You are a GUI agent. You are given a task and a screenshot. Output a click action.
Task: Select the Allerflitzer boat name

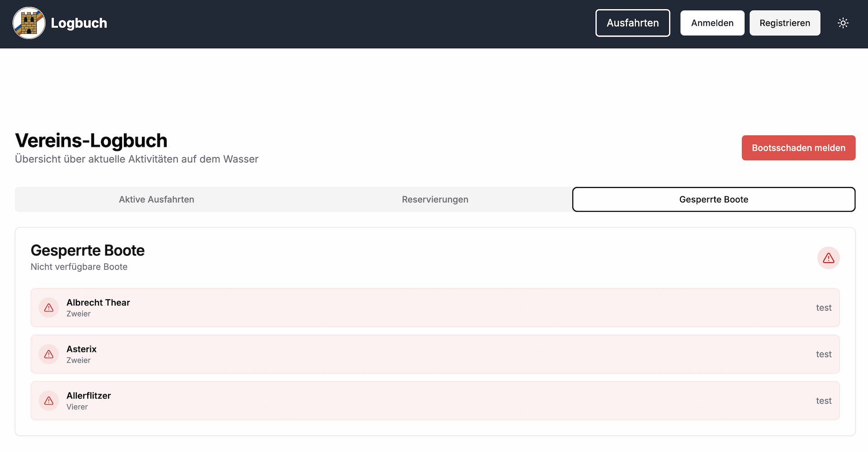click(89, 395)
